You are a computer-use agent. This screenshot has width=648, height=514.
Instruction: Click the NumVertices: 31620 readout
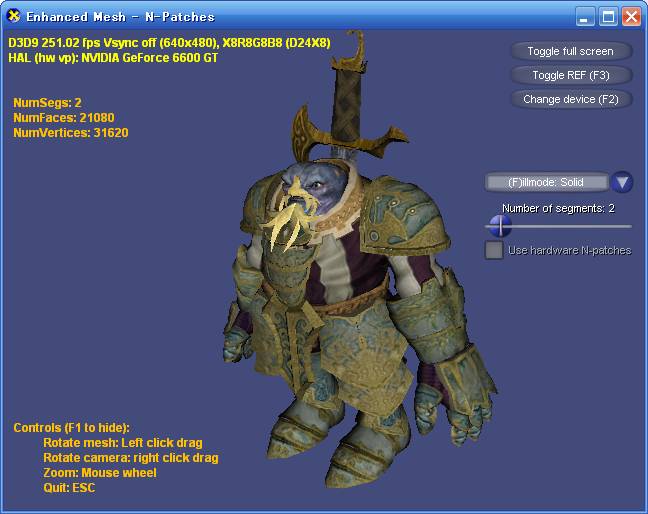coord(71,133)
